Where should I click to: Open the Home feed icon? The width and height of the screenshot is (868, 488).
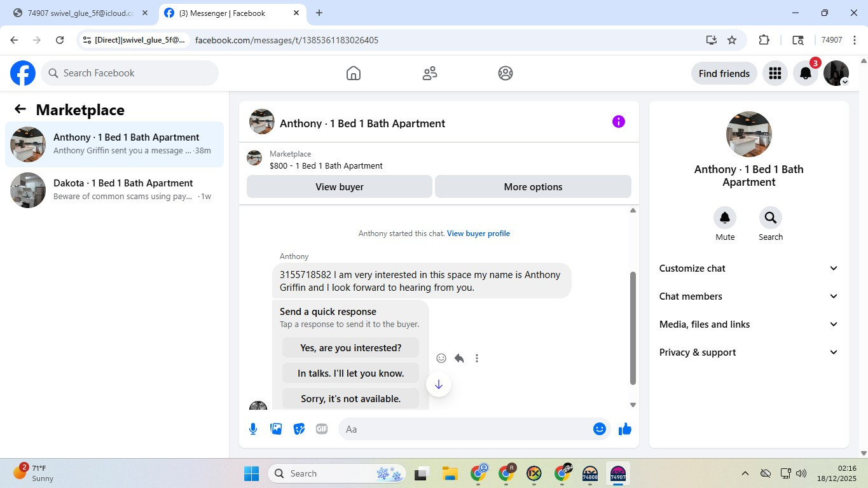coord(354,73)
